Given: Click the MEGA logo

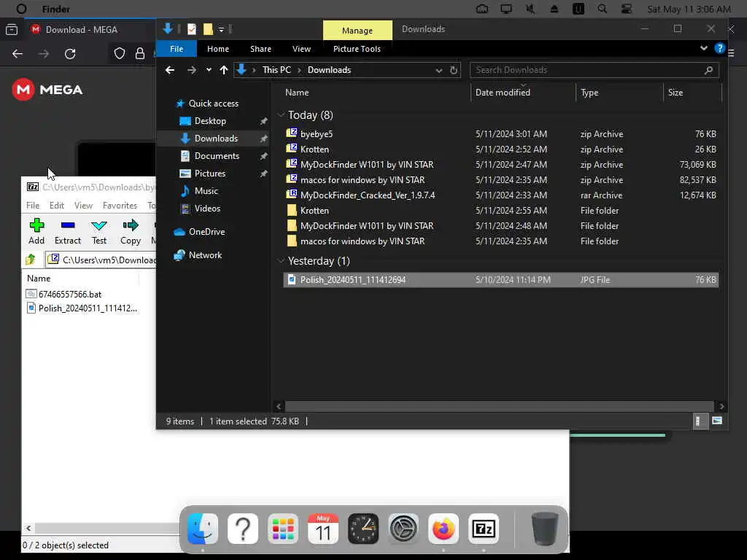Looking at the screenshot, I should pyautogui.click(x=47, y=90).
